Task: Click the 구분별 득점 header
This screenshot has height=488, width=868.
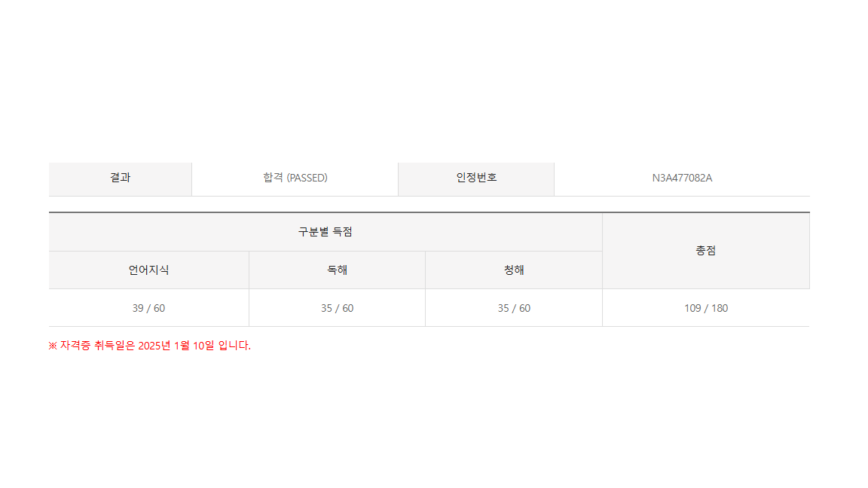Action: (x=325, y=232)
